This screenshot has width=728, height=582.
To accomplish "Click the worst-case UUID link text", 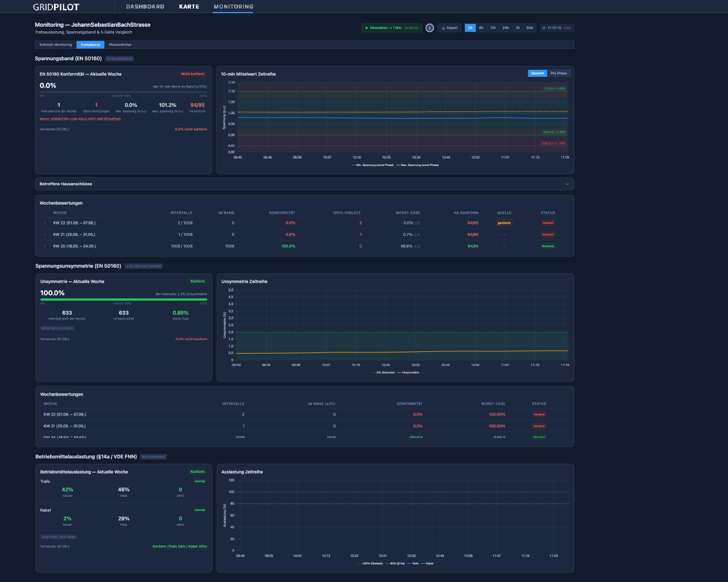I will click(x=80, y=119).
